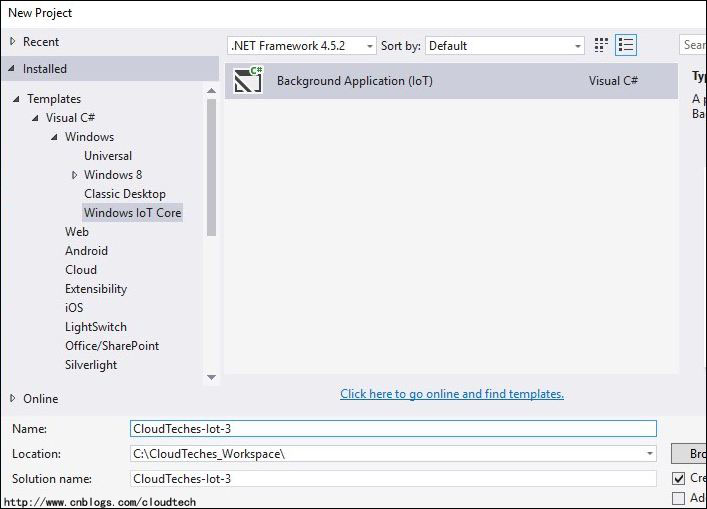Expand the Windows 8 node

pyautogui.click(x=74, y=175)
